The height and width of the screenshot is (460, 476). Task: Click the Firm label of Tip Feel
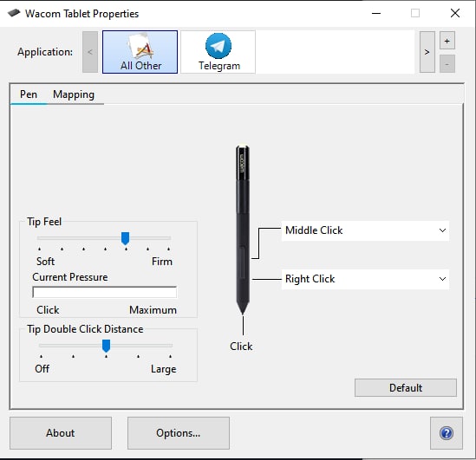point(162,262)
